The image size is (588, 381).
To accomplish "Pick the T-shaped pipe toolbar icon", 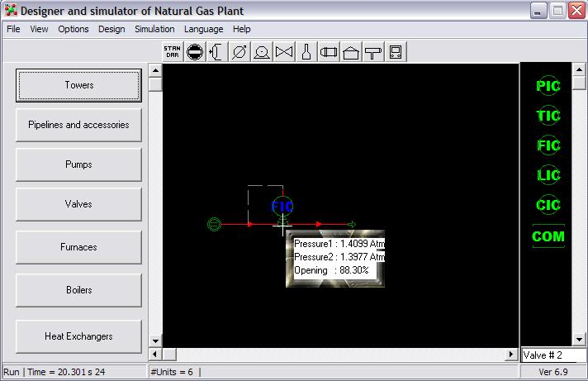I will click(373, 52).
